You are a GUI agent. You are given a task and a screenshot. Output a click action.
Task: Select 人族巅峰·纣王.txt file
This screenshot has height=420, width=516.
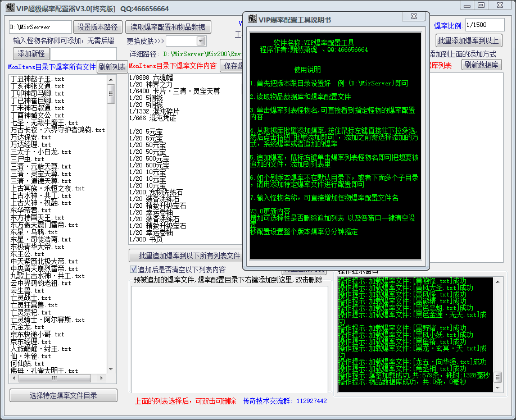[x=41, y=349]
